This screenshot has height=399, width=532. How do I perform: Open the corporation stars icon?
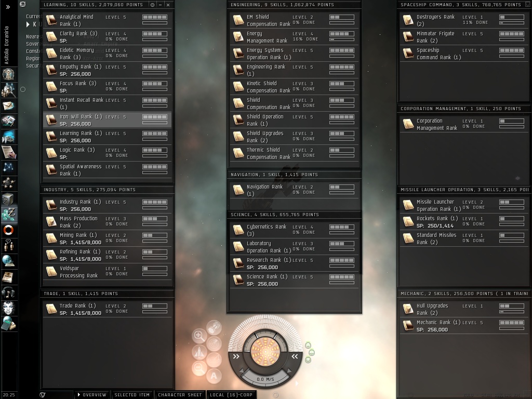8,183
